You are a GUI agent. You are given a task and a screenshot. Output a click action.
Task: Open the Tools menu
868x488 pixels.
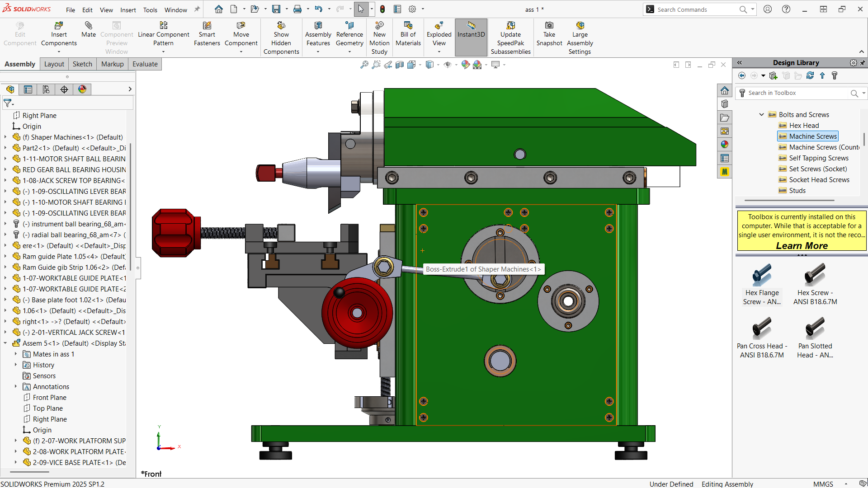click(150, 10)
